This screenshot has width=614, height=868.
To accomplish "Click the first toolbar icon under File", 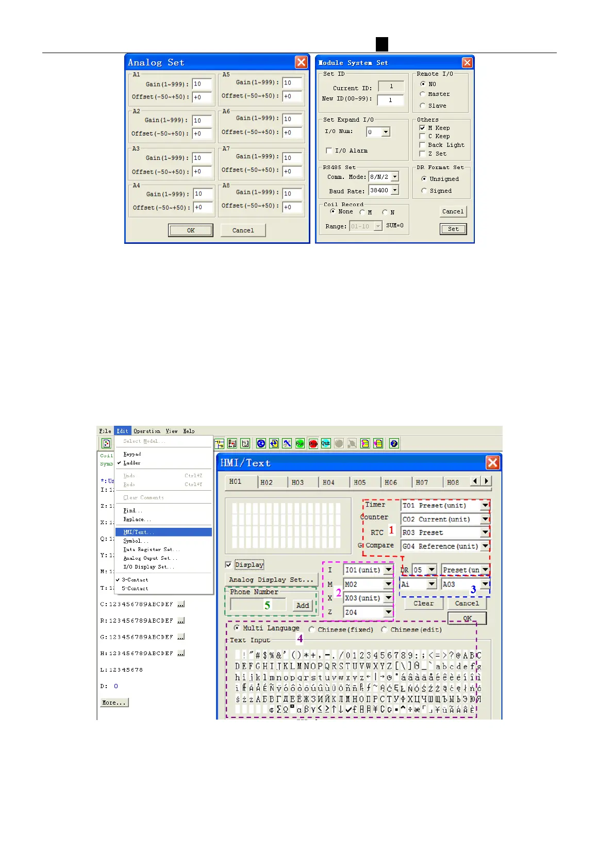I will point(106,443).
